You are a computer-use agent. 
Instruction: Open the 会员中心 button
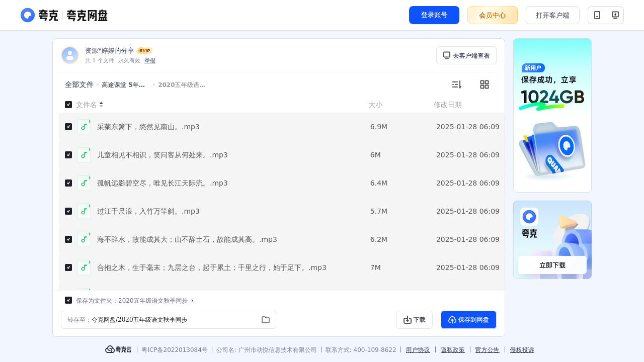[x=493, y=15]
